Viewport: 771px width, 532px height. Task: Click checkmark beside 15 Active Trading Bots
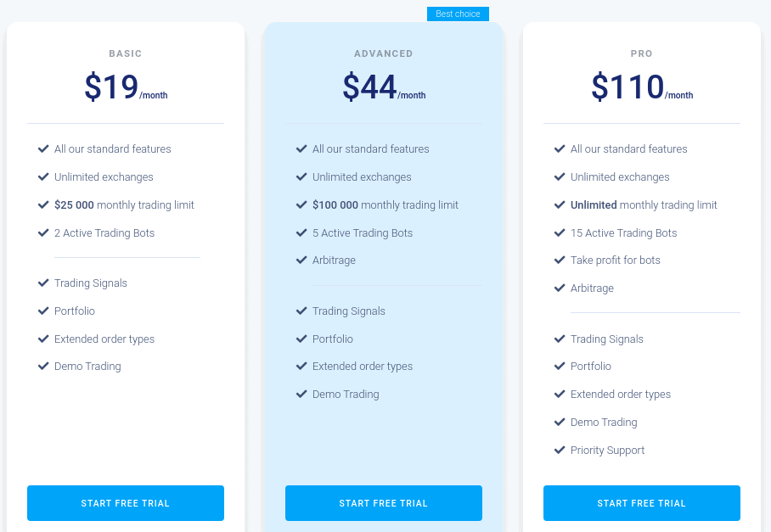click(x=560, y=232)
